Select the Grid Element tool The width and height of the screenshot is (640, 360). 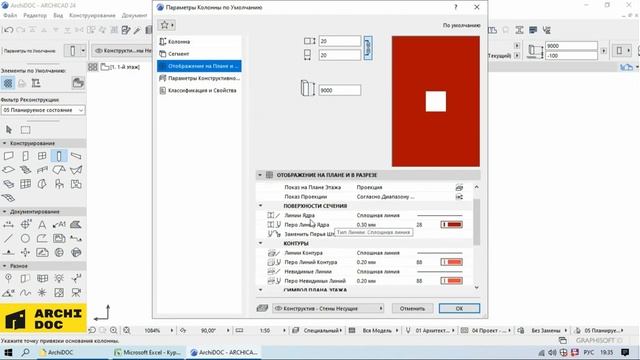tap(9, 279)
